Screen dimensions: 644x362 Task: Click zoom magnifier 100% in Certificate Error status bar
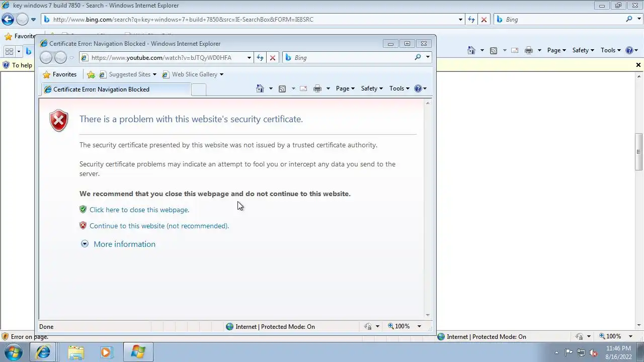[391, 326]
